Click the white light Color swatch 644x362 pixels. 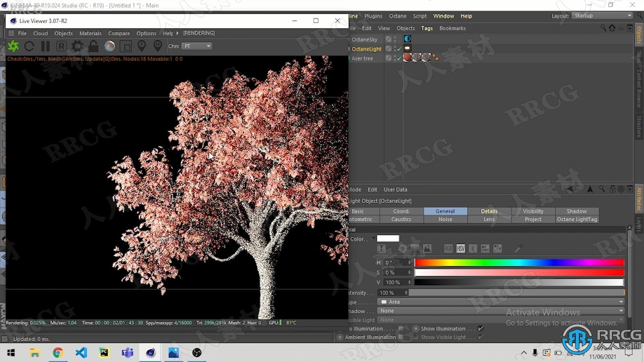click(x=388, y=239)
